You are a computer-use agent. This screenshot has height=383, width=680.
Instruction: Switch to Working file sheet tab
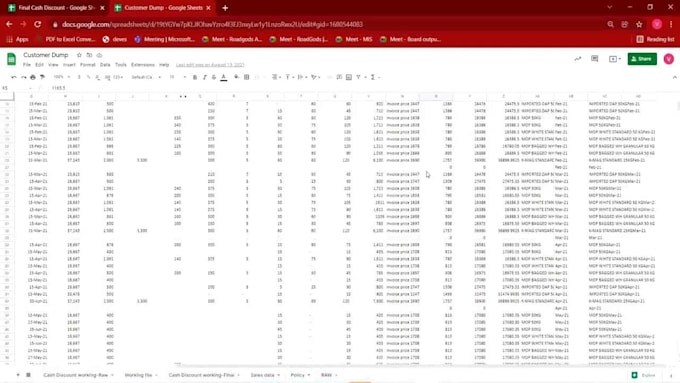(138, 375)
